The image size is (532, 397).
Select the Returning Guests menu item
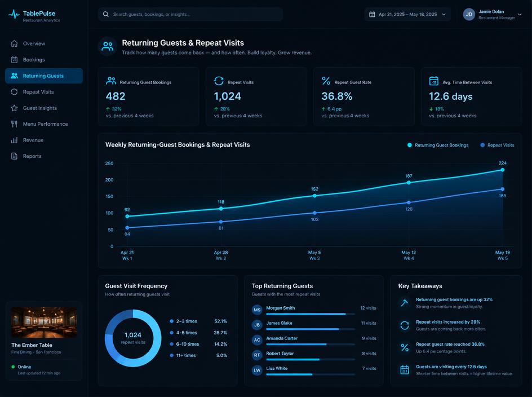click(x=44, y=76)
